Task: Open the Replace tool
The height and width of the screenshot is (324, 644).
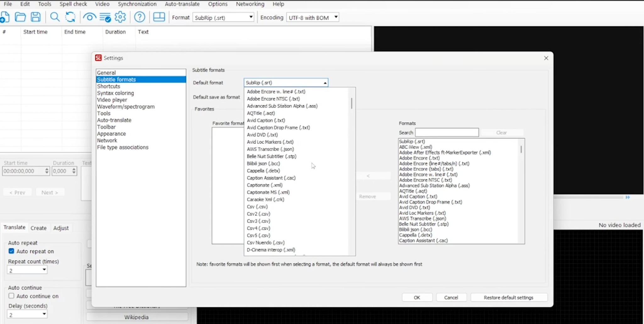Action: tap(70, 17)
